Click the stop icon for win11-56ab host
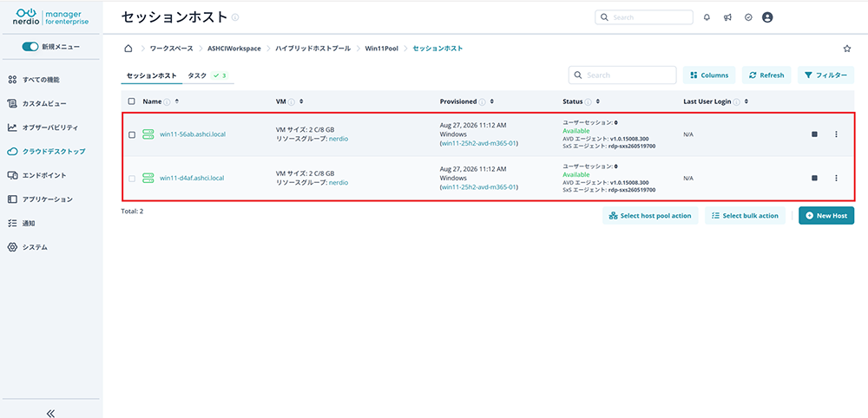The width and height of the screenshot is (868, 418). (814, 134)
